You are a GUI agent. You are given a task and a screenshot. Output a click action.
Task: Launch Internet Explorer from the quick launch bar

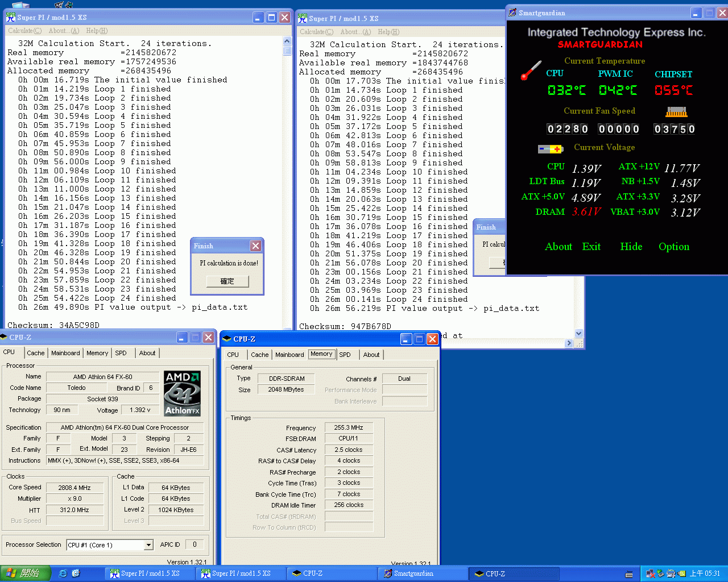coord(63,573)
